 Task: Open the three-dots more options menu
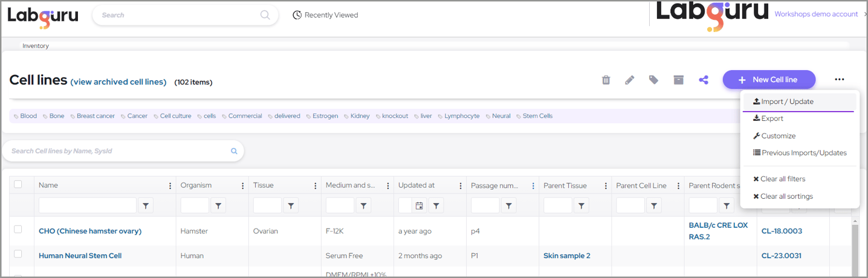(x=839, y=79)
